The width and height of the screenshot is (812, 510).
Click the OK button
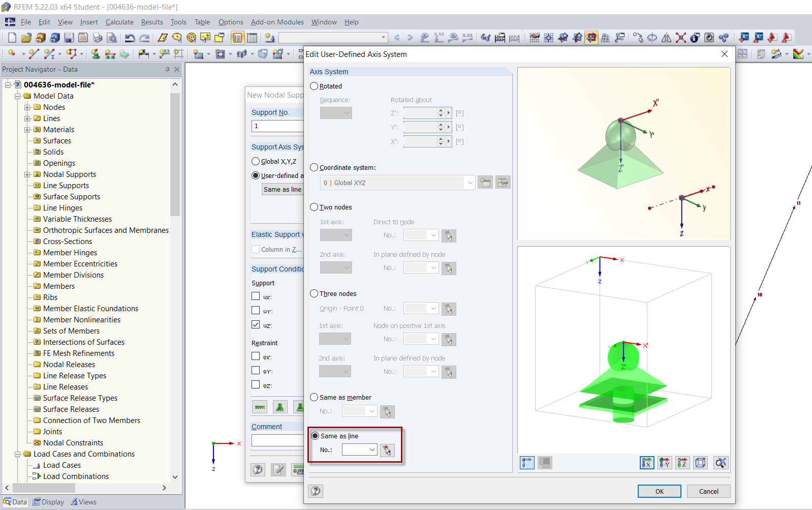(659, 491)
